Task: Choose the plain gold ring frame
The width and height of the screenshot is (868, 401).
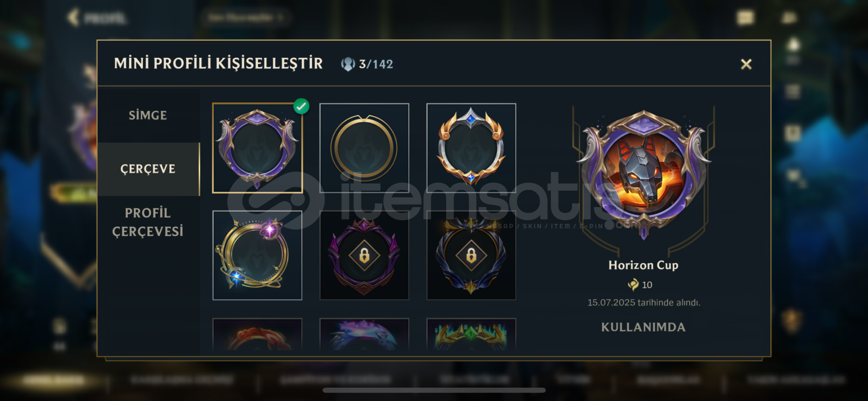Action: click(x=364, y=148)
